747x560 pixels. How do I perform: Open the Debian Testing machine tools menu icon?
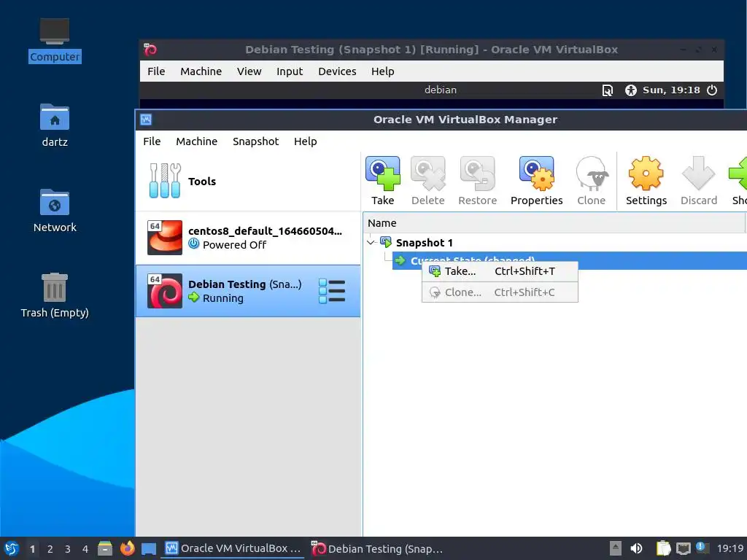[332, 291]
